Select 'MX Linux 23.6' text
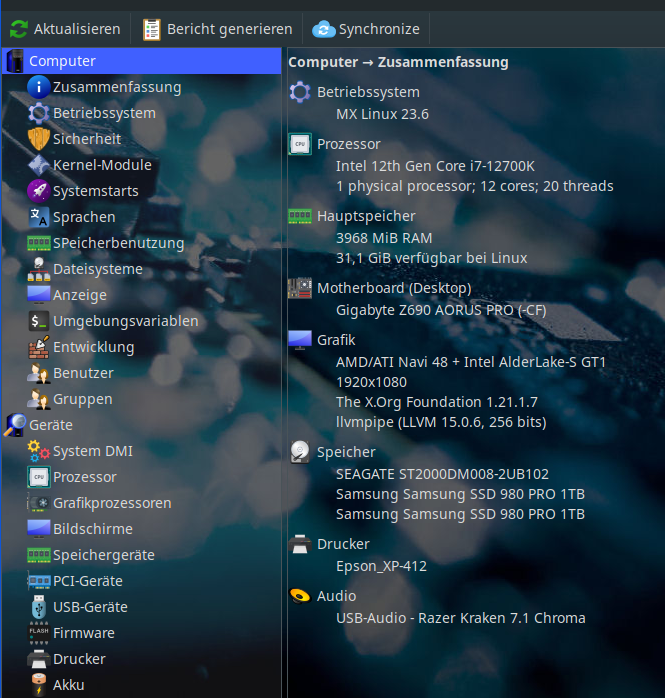Viewport: 665px width, 698px height. [382, 114]
